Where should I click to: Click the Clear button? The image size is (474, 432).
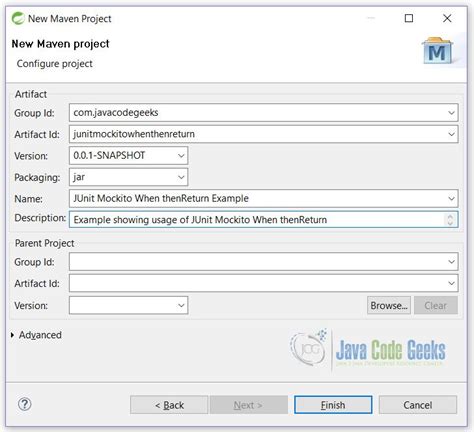[x=436, y=305]
